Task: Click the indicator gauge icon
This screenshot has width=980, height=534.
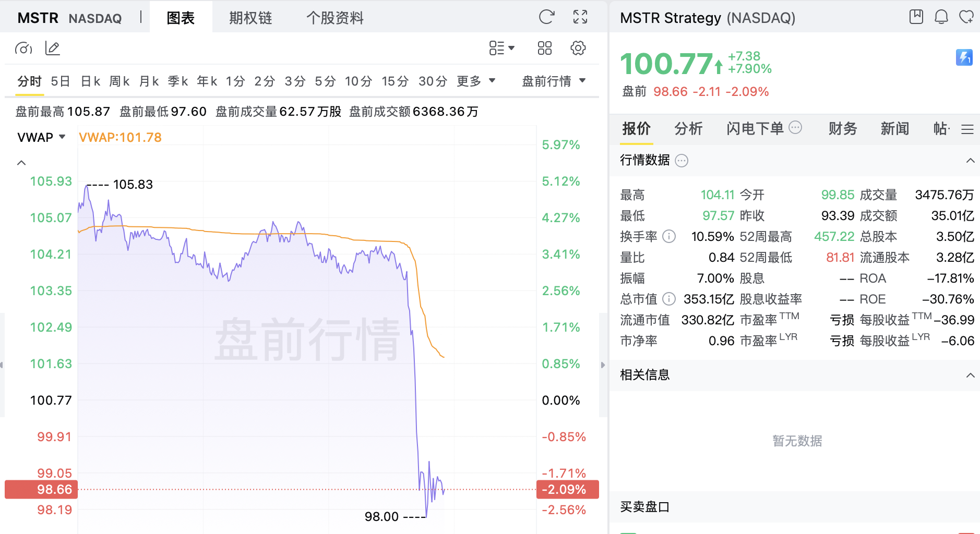Action: [x=23, y=48]
